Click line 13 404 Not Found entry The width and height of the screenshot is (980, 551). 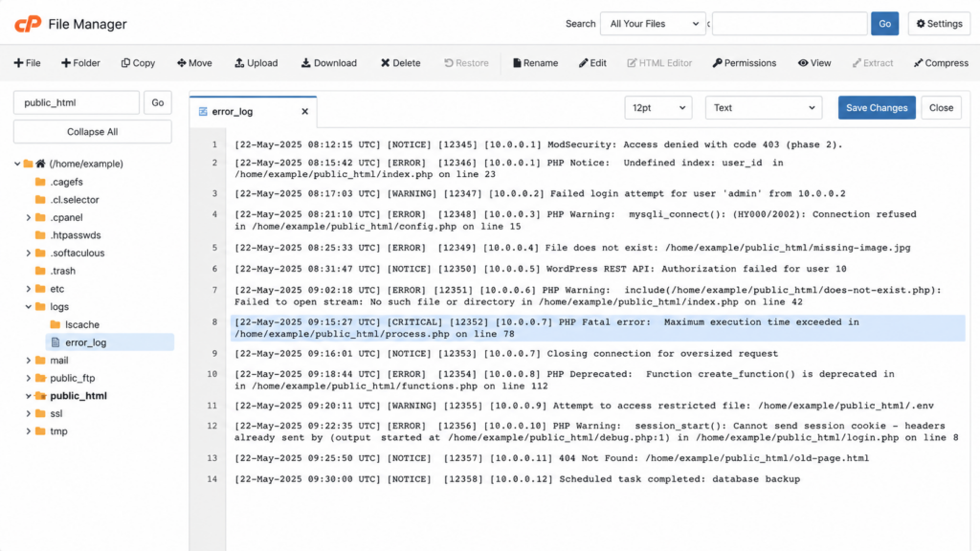pyautogui.click(x=551, y=458)
